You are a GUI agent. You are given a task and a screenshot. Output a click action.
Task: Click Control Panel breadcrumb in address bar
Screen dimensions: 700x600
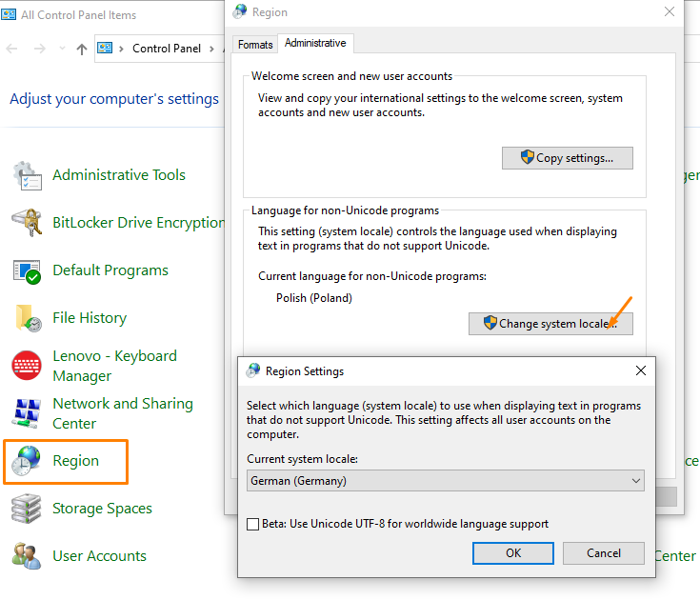click(x=167, y=49)
